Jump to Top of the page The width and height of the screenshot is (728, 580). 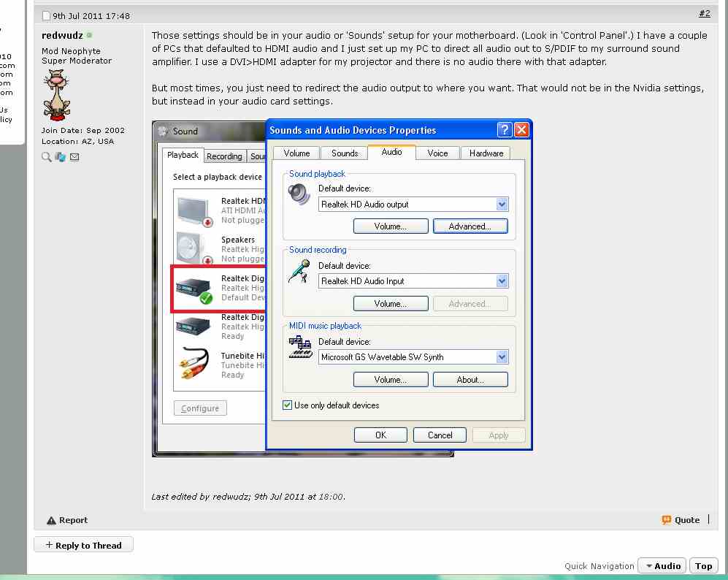point(703,566)
